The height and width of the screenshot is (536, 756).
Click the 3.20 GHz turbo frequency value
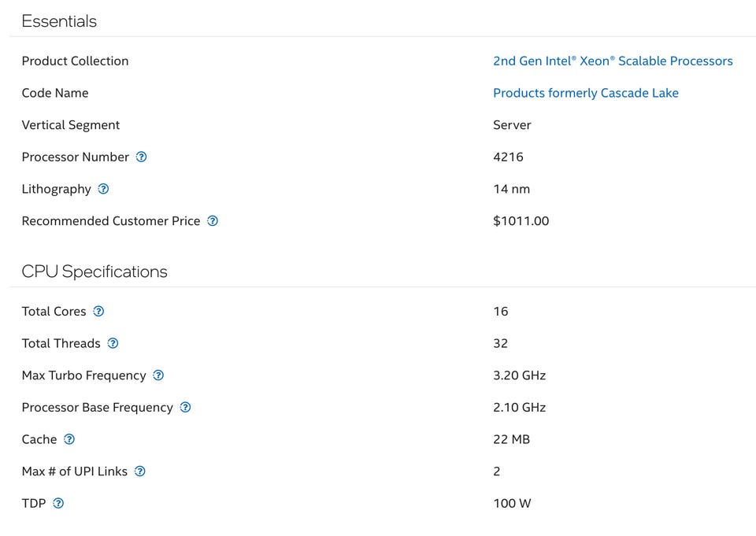pos(519,375)
